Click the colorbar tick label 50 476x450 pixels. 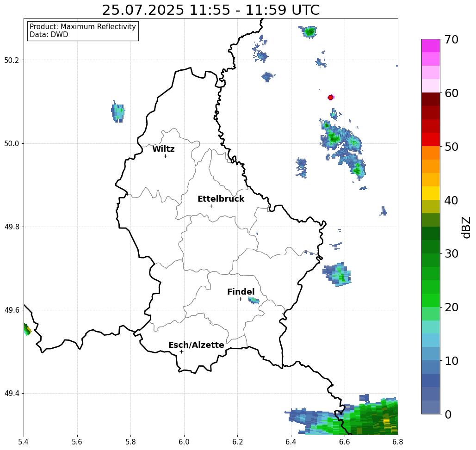coord(451,147)
